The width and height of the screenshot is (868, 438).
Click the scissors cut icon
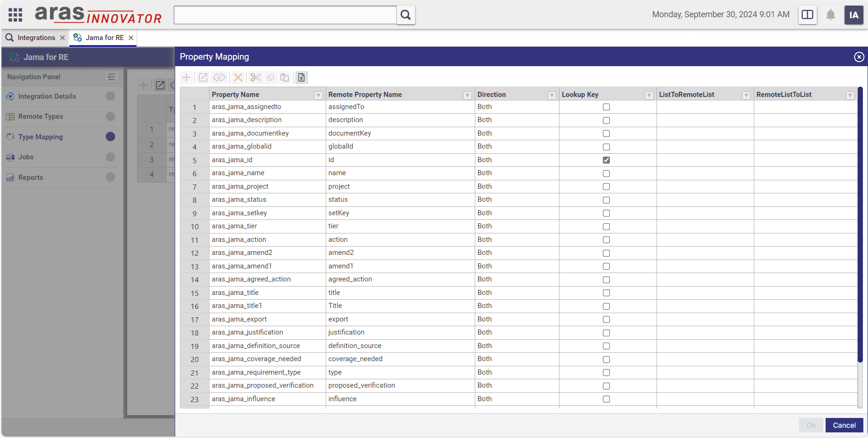point(256,77)
